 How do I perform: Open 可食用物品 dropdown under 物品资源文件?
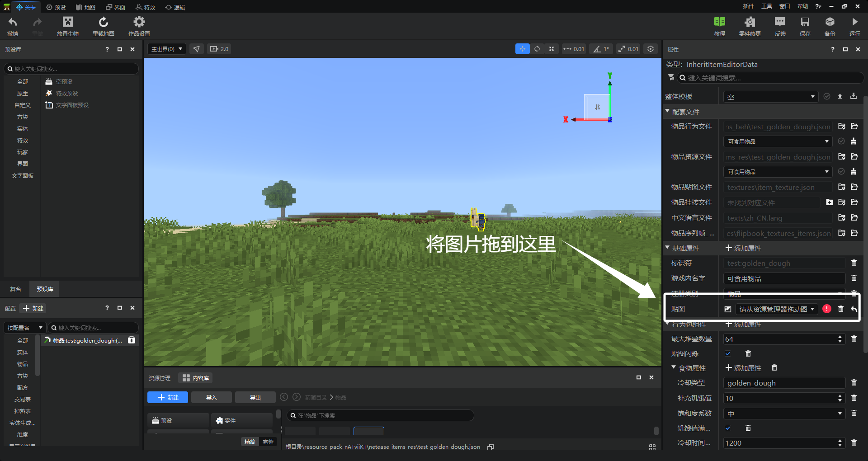778,172
